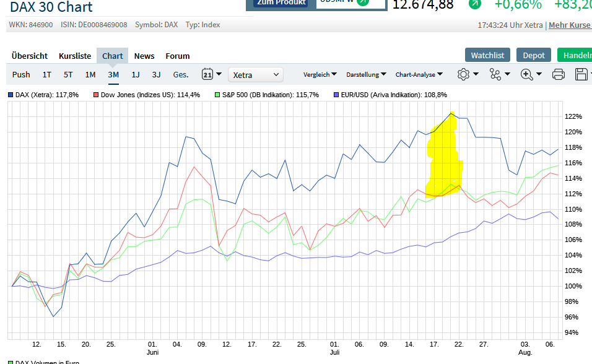Click the Zum Produkt button
The width and height of the screenshot is (592, 364).
[x=281, y=3]
